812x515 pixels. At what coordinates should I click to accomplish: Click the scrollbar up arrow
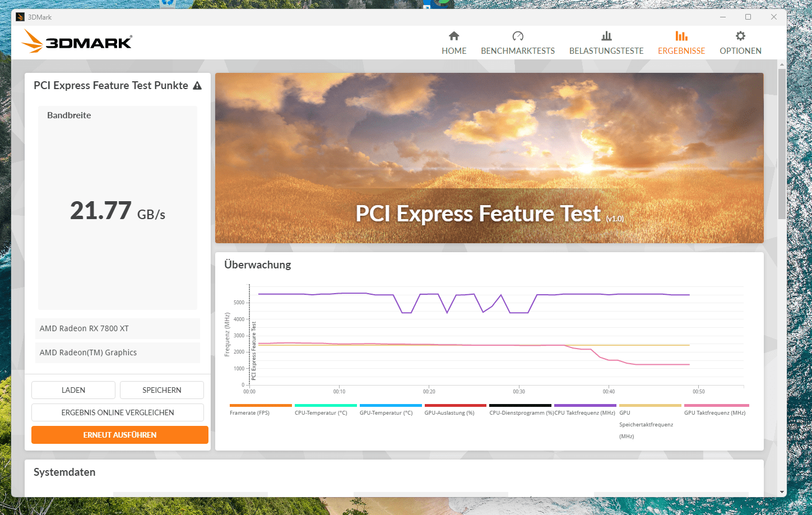click(782, 65)
